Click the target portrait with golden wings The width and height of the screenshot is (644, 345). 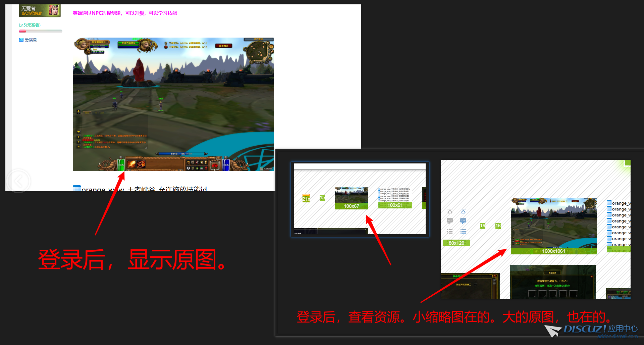[x=147, y=45]
